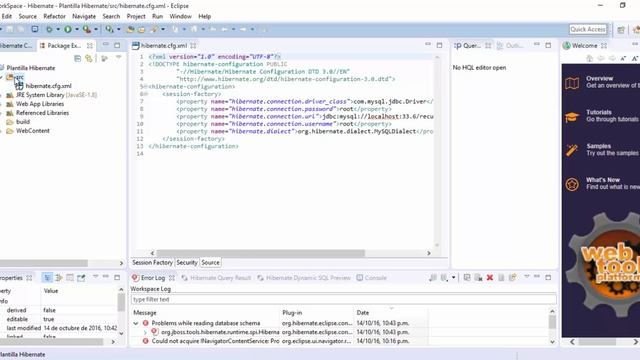Switch to the Console tab

[371, 278]
